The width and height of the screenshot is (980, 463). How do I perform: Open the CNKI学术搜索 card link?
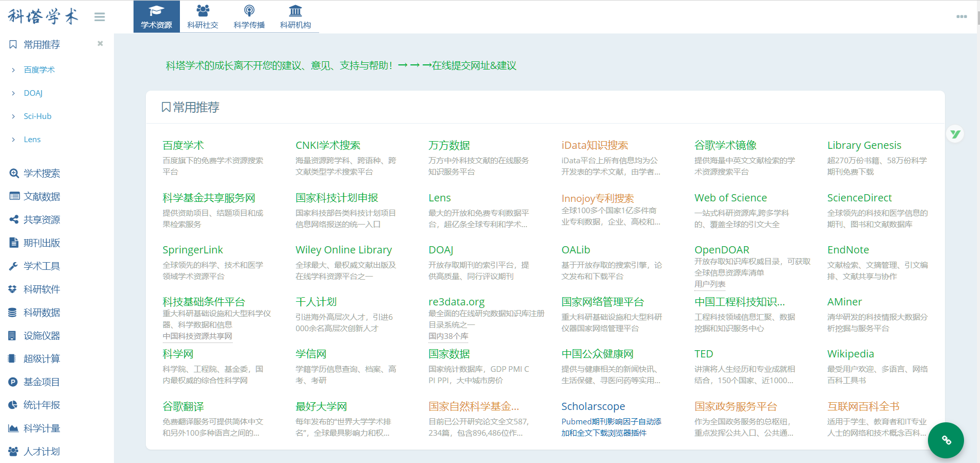pos(328,145)
